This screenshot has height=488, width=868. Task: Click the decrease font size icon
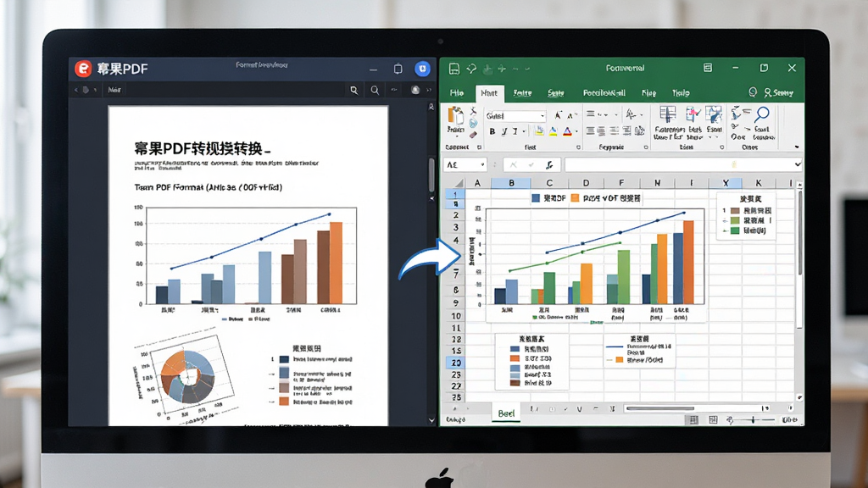point(571,115)
